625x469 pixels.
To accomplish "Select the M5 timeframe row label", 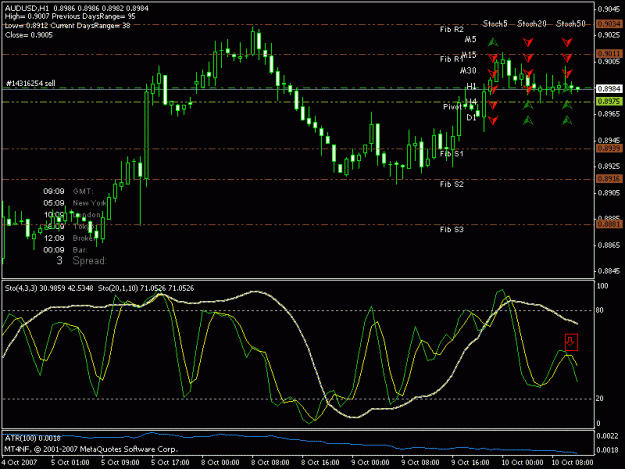I will [470, 39].
